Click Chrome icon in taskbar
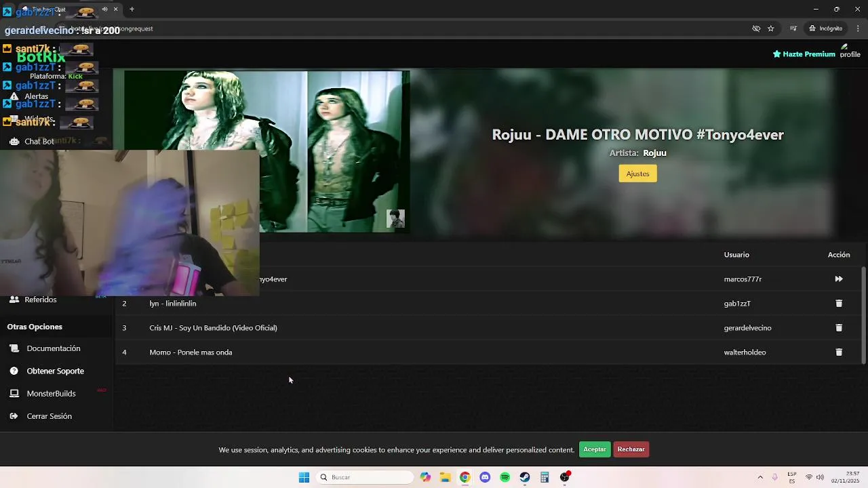Screen dimensions: 868x488 465,477
